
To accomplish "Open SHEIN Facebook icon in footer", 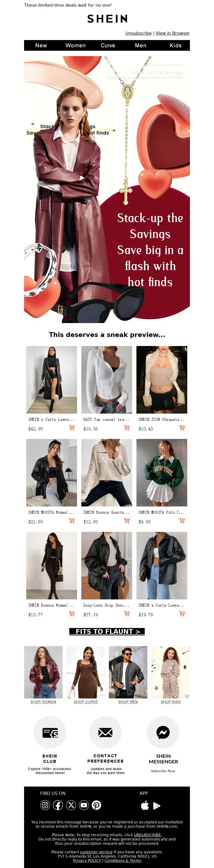I will click(58, 805).
